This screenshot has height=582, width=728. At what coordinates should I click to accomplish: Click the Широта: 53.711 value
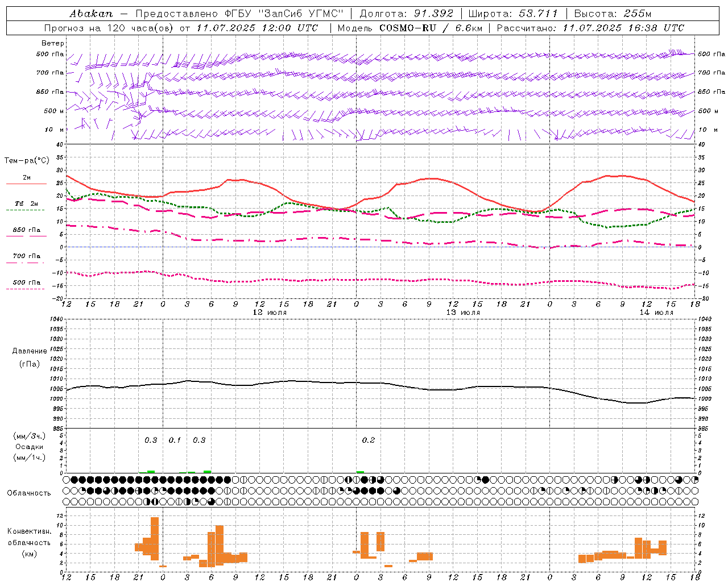click(513, 13)
